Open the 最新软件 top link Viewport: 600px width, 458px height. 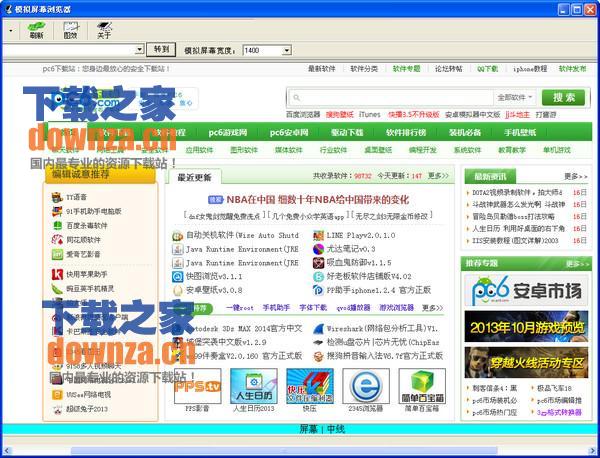click(x=321, y=69)
